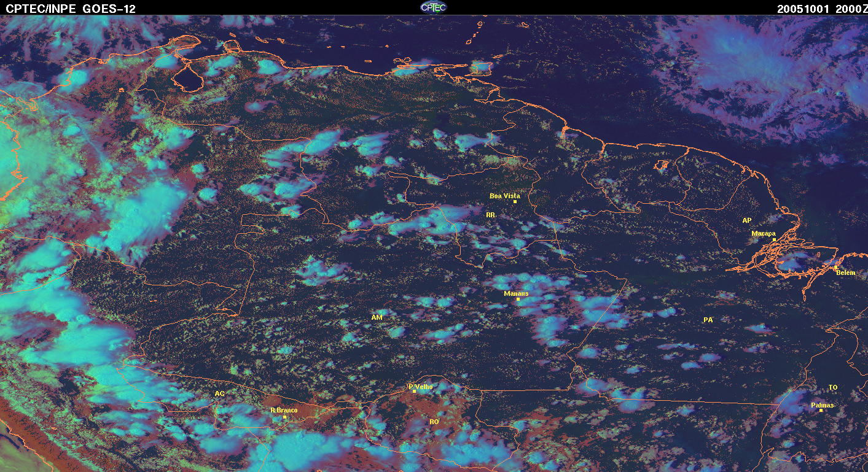Click the CPTEC/INPE GOES-12 title text
Image resolution: width=868 pixels, height=472 pixels.
[x=71, y=9]
